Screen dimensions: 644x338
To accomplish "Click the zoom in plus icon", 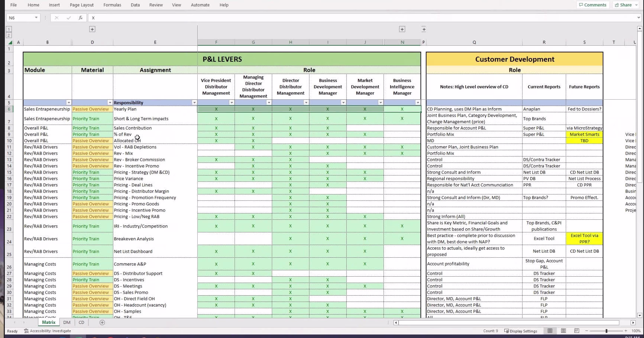I will point(626,331).
